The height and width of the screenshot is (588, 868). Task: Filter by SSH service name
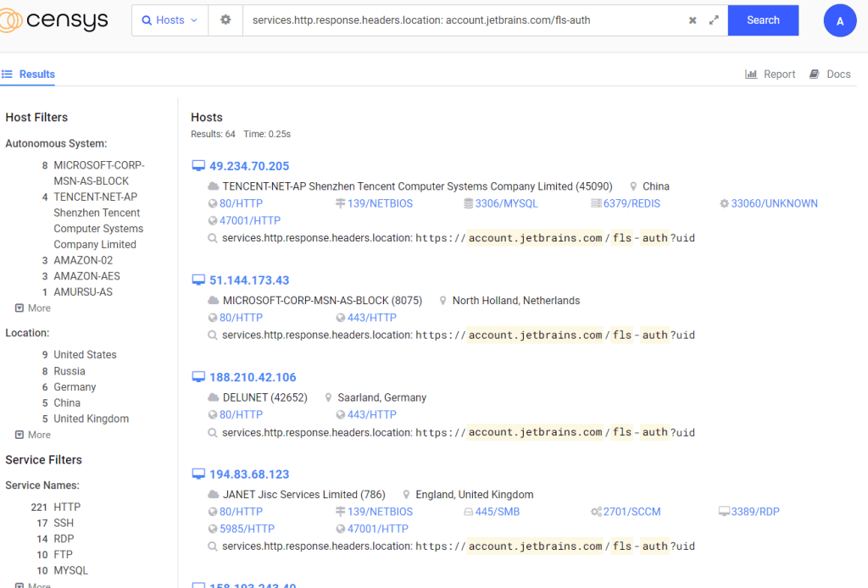tap(64, 523)
